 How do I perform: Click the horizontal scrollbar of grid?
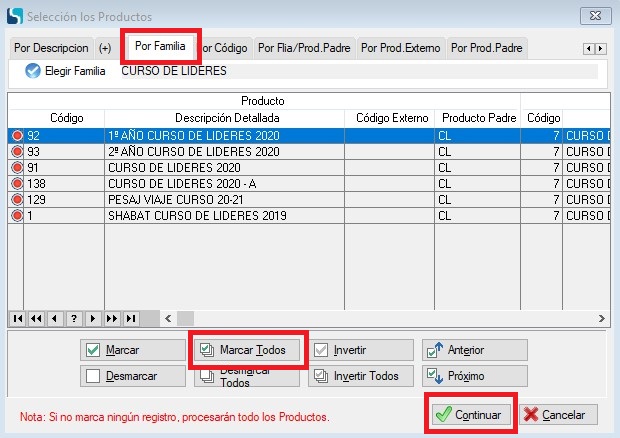[x=380, y=318]
